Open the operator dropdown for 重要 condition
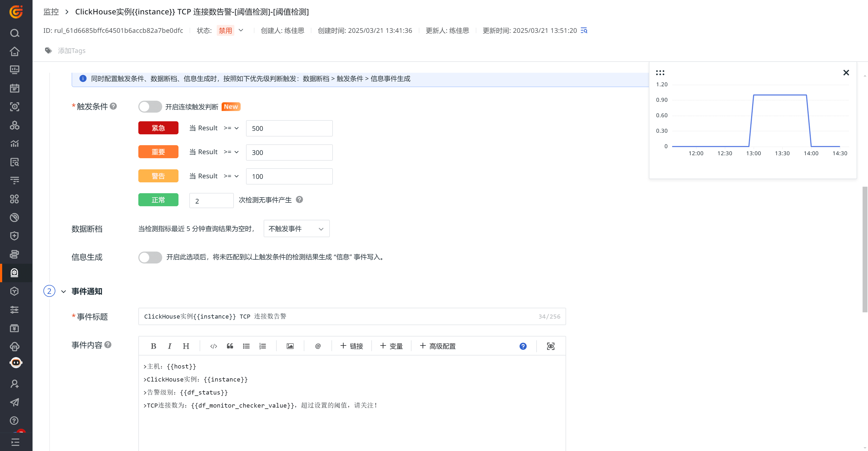 231,152
